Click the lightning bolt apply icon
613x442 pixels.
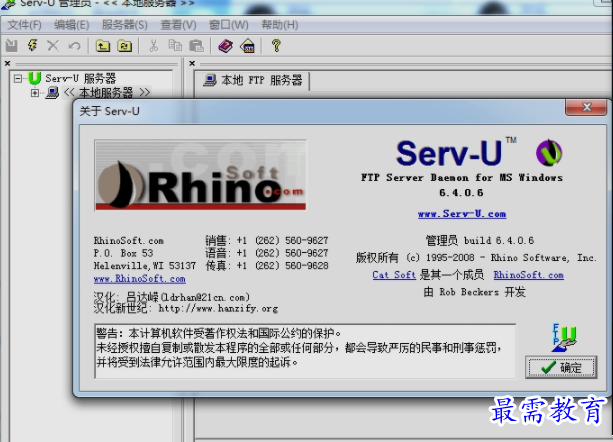click(32, 45)
